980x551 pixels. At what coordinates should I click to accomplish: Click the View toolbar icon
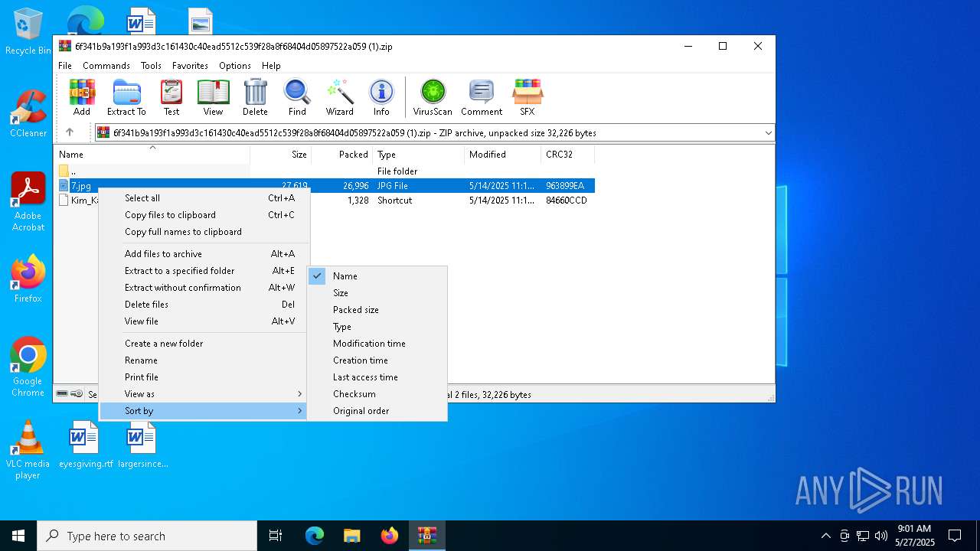pos(213,97)
